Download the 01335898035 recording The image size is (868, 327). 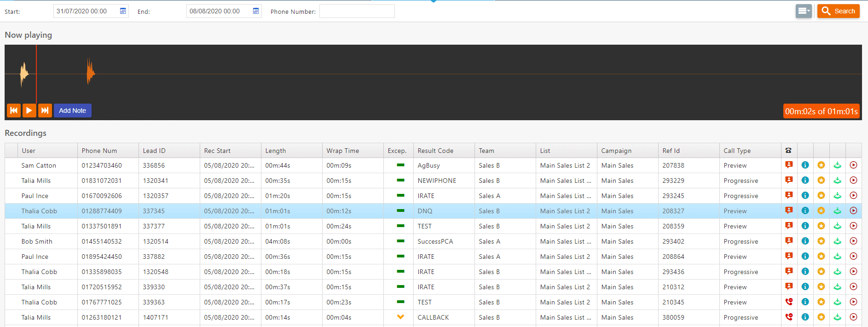click(837, 271)
